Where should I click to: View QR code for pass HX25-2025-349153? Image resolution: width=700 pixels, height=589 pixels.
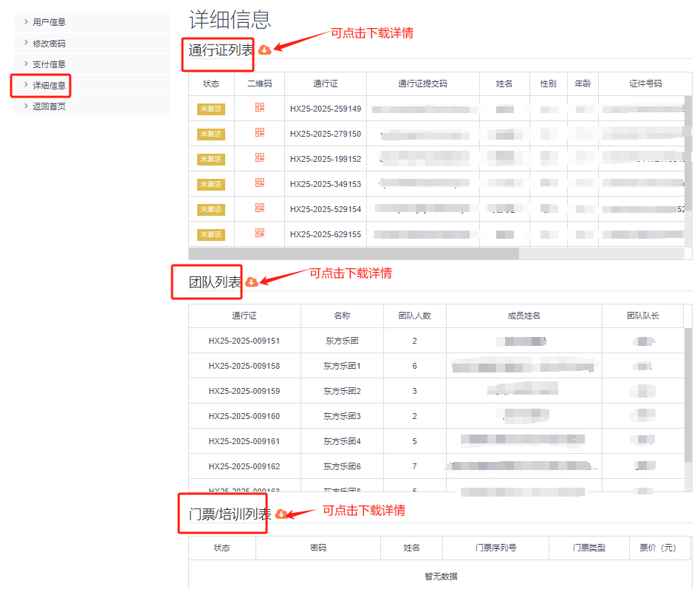pos(259,183)
